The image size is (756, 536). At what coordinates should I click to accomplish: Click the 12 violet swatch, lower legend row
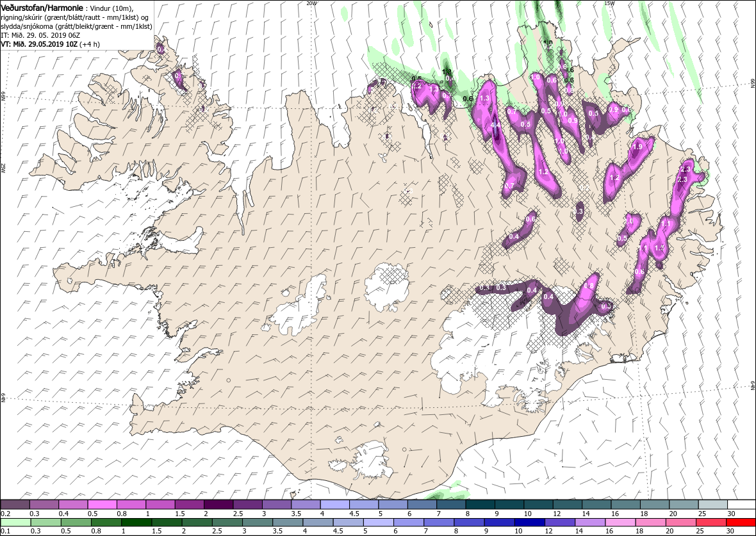560,523
